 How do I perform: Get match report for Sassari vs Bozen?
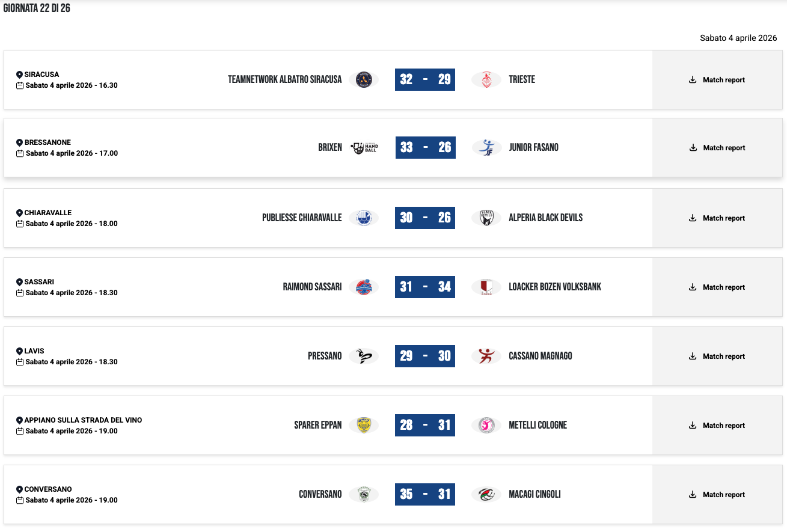717,287
